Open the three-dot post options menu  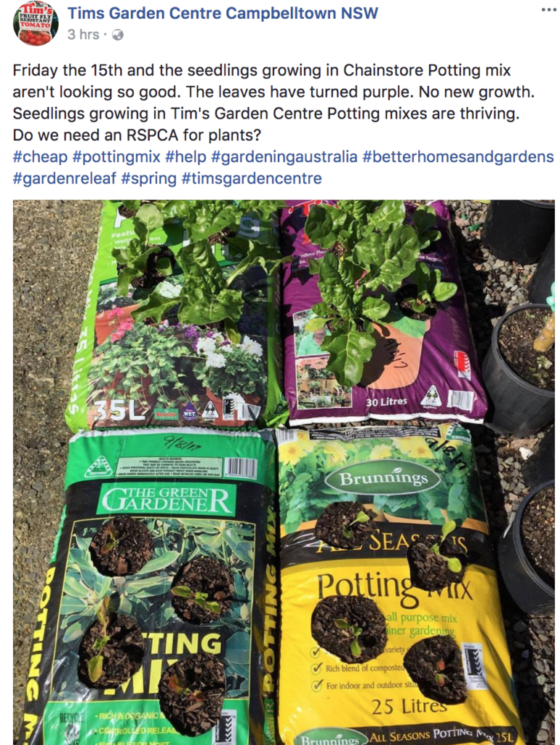pyautogui.click(x=548, y=9)
